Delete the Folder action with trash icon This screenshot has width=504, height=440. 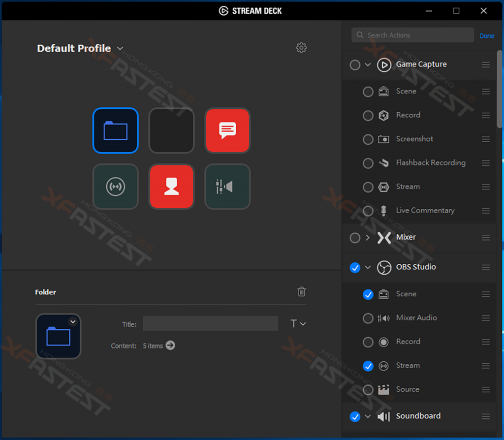pyautogui.click(x=302, y=291)
